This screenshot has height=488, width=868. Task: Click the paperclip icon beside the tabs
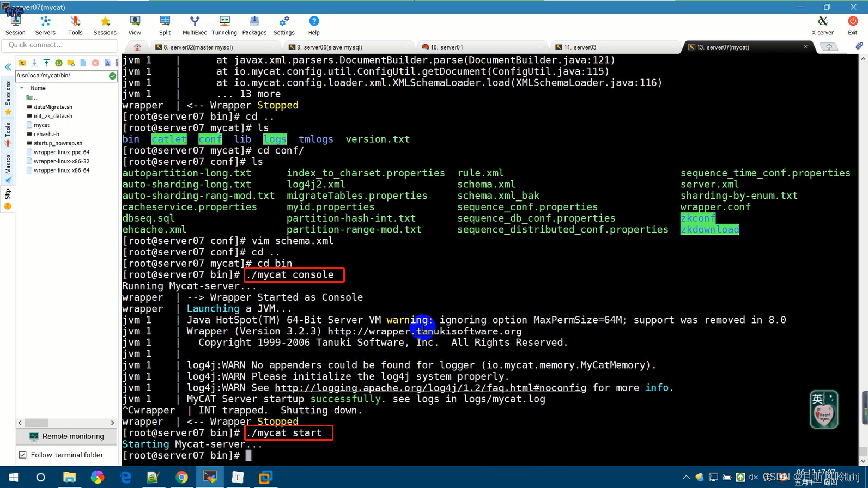pyautogui.click(x=859, y=46)
